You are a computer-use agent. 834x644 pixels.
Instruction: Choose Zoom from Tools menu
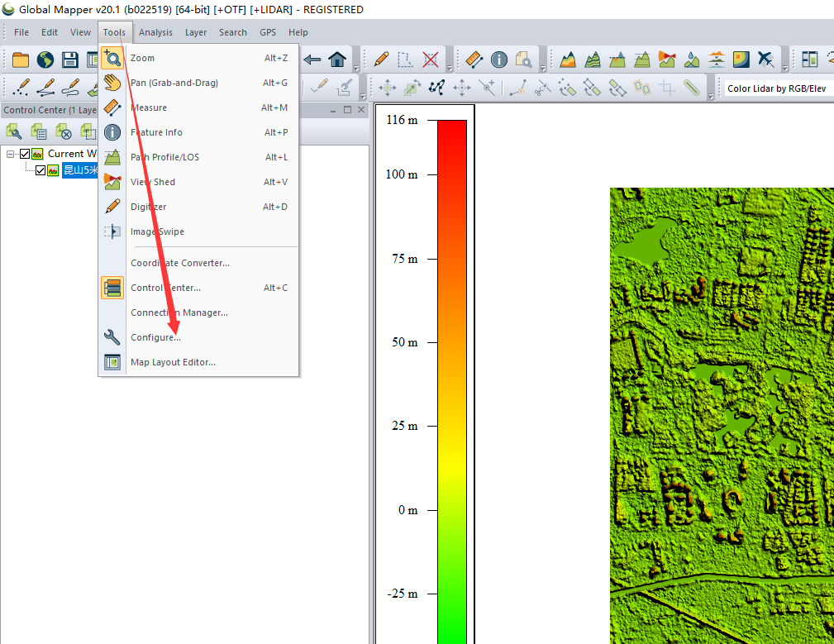point(198,58)
